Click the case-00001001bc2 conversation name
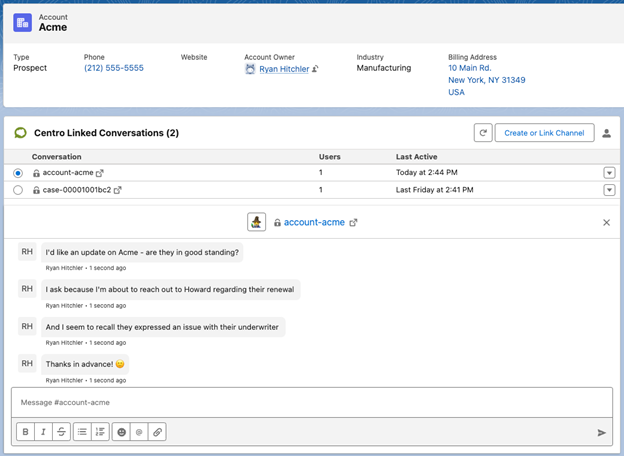 pyautogui.click(x=77, y=190)
